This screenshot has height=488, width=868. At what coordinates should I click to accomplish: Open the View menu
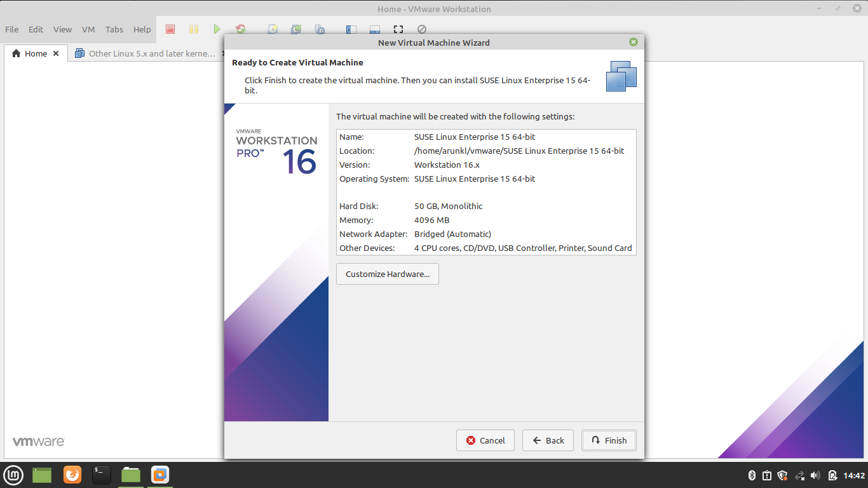point(62,29)
